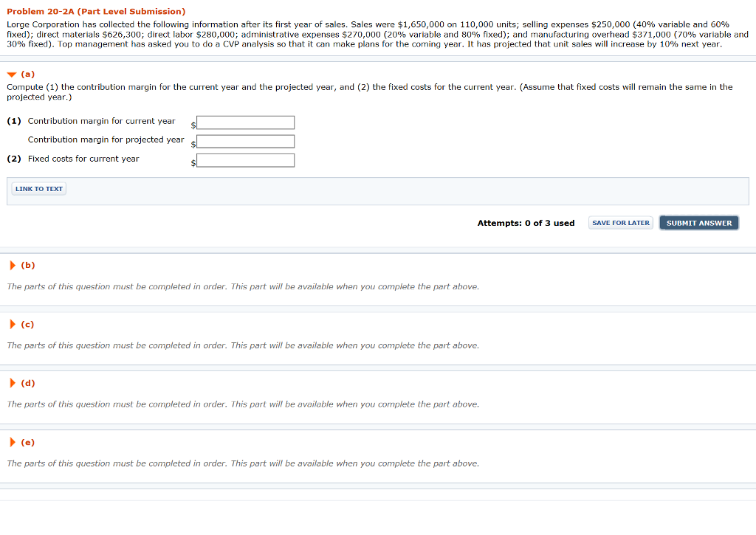Click the dollar sign beside the first answer box

pyautogui.click(x=193, y=125)
